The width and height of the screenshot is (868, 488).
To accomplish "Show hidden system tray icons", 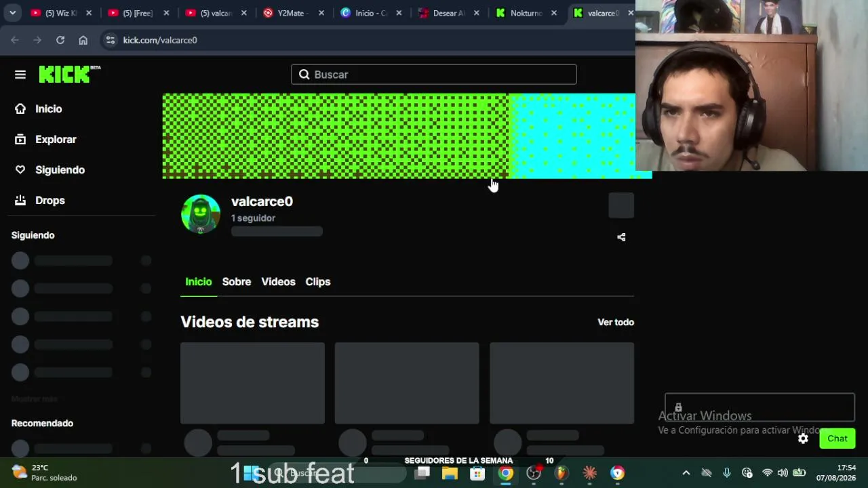I will (686, 473).
